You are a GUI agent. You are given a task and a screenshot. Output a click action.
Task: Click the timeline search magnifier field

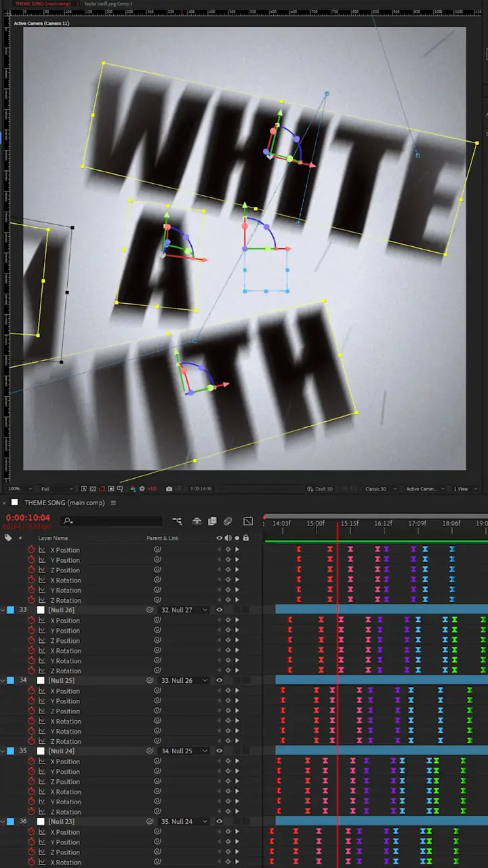click(112, 521)
